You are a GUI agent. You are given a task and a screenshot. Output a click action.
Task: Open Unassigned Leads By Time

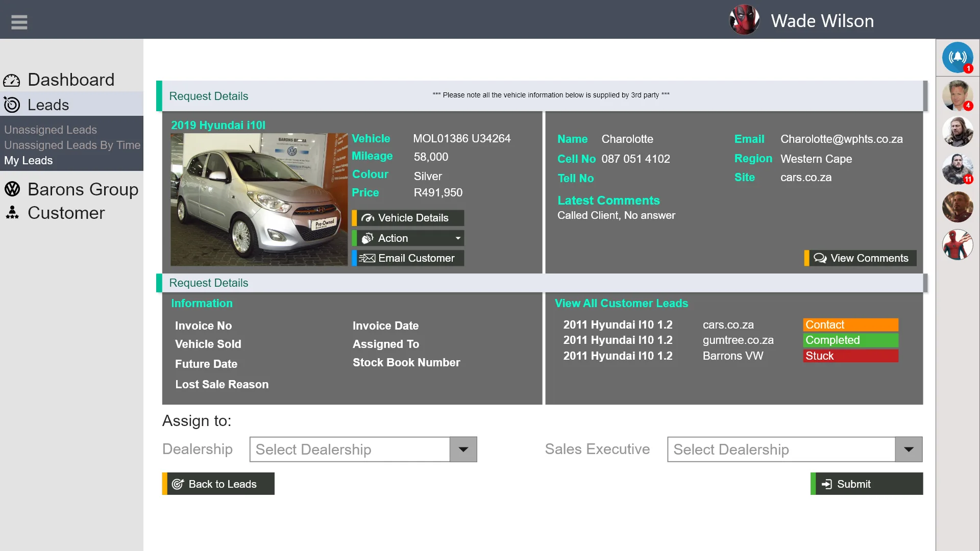pyautogui.click(x=72, y=145)
